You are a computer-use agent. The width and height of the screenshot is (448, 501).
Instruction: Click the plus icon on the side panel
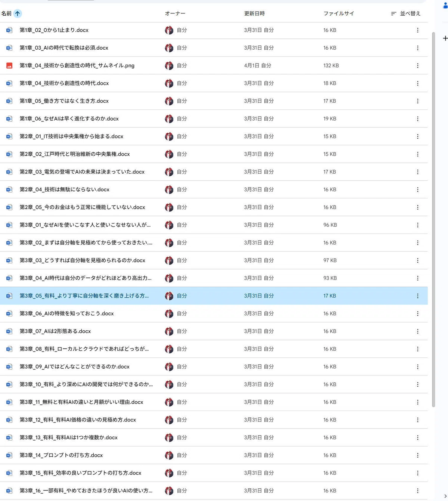coord(445,38)
